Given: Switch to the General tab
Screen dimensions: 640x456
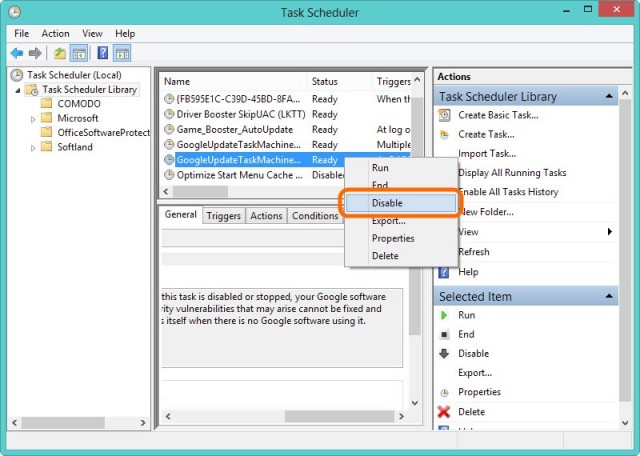Looking at the screenshot, I should (x=180, y=215).
